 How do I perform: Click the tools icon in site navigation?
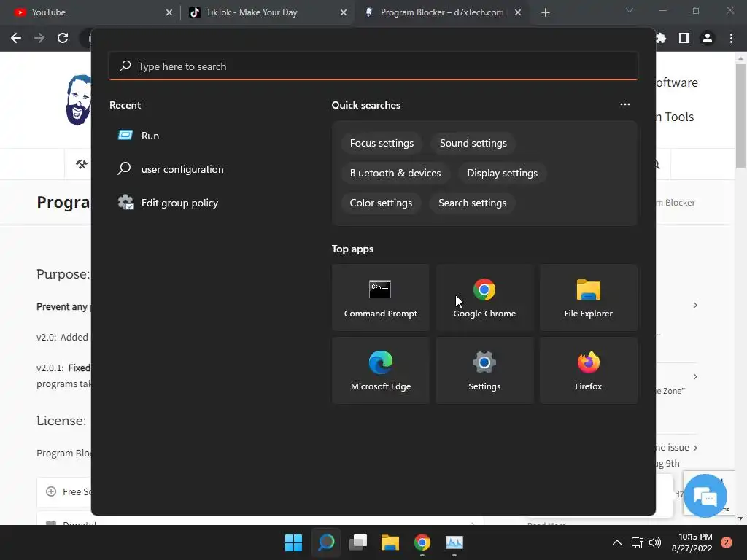point(82,164)
